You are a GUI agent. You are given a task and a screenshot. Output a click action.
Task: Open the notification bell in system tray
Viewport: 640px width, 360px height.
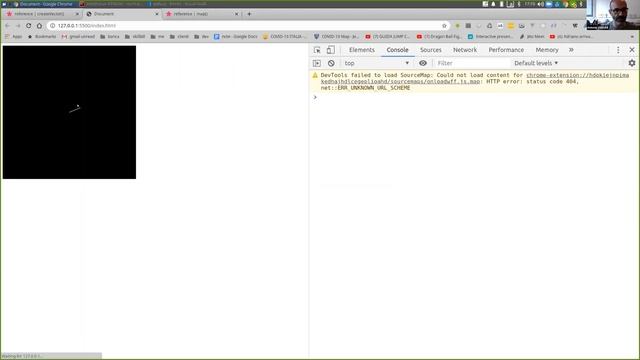(493, 4)
